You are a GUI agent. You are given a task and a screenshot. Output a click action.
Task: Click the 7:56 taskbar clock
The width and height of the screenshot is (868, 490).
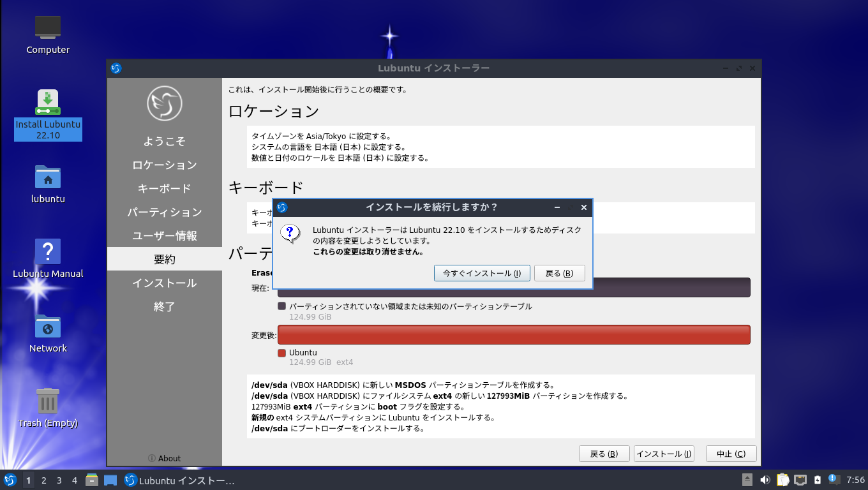click(x=855, y=480)
